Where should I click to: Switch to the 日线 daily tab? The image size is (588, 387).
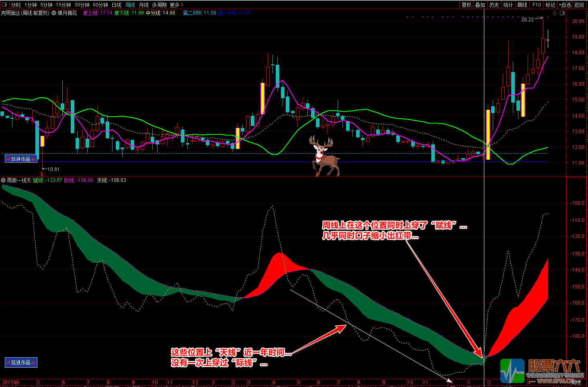tap(116, 5)
